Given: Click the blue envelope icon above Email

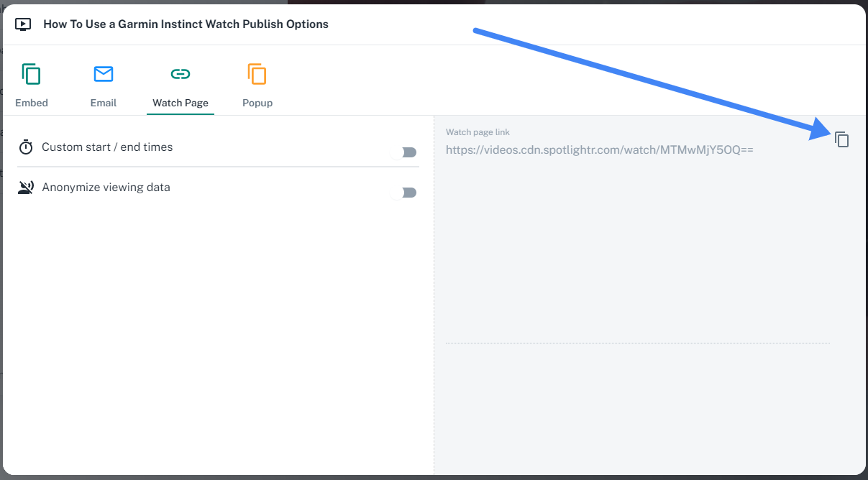Looking at the screenshot, I should [x=104, y=73].
